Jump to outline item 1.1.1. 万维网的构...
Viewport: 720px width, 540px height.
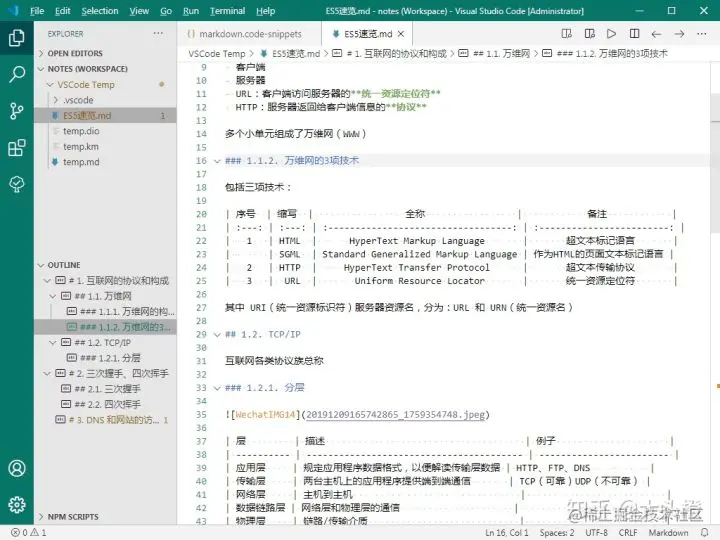pyautogui.click(x=105, y=312)
